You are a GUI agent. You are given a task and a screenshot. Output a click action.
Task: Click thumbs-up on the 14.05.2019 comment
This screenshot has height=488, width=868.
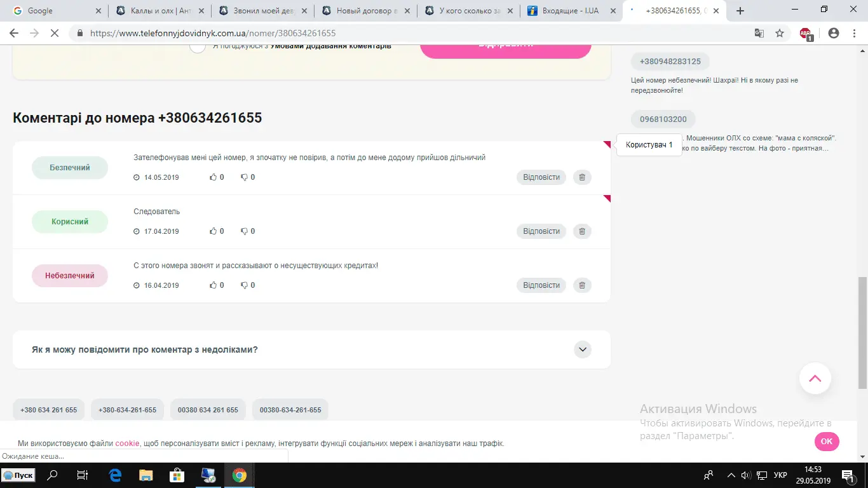point(214,178)
